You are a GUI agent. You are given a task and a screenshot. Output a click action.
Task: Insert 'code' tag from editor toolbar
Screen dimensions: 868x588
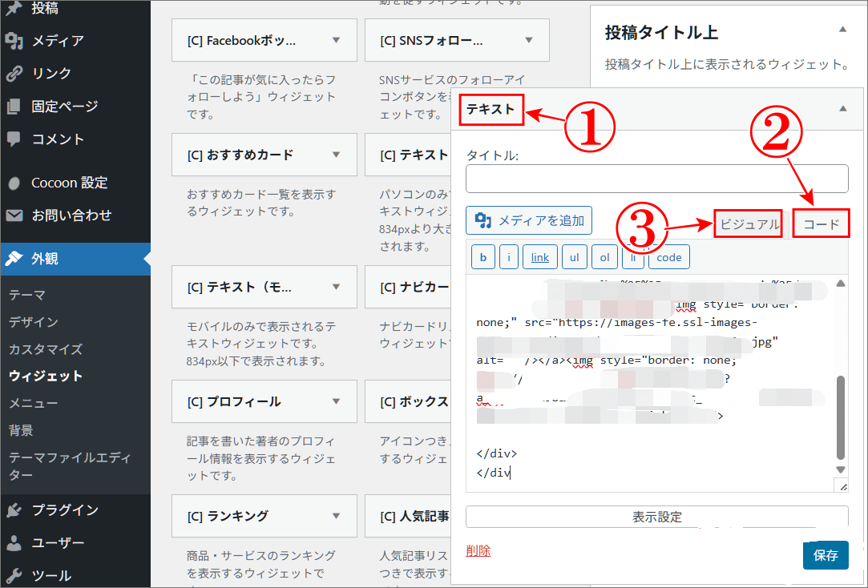tap(668, 257)
